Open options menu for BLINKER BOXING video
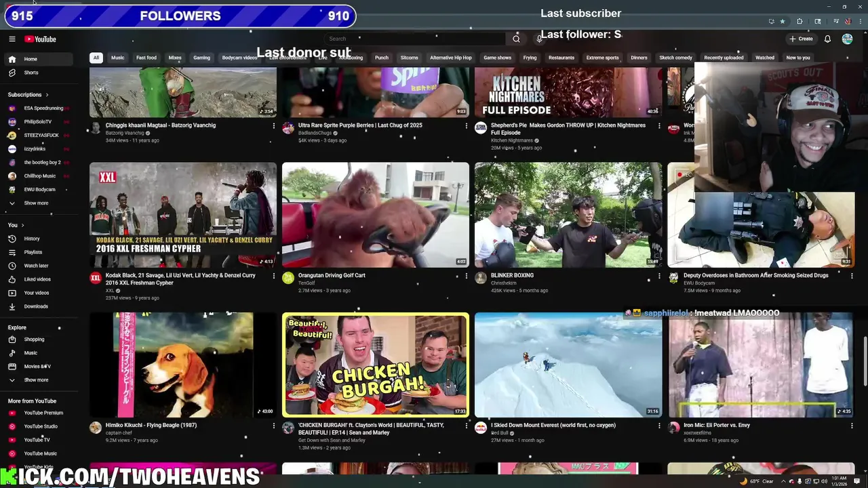The width and height of the screenshot is (868, 488). coord(658,276)
